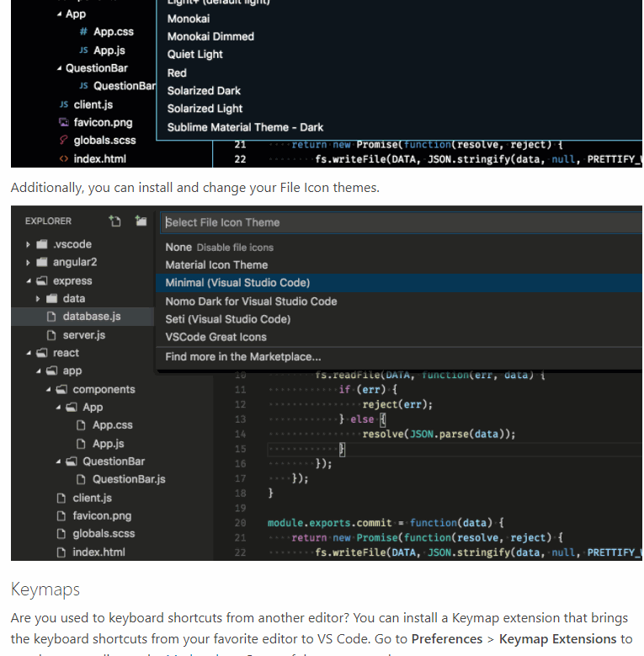Click the pink Sass icon beside globals.scss
Image resolution: width=644 pixels, height=656 pixels.
coord(64,140)
